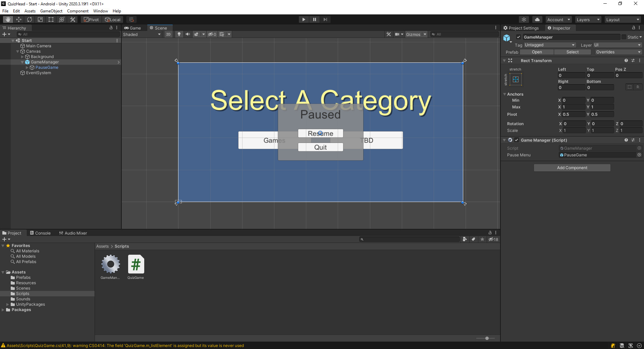
Task: Select the Rect Transform tool
Action: coord(51,19)
